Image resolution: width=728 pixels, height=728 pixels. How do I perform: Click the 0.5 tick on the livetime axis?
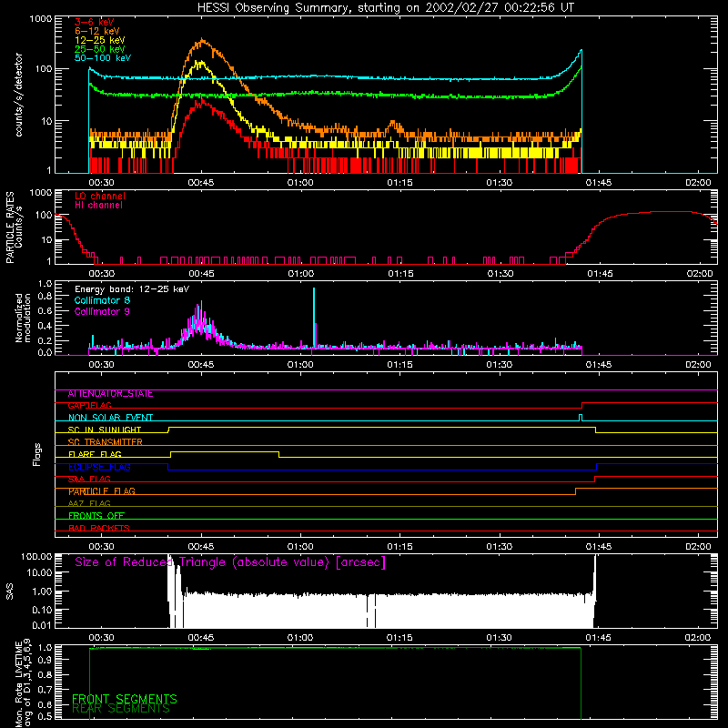pos(45,717)
